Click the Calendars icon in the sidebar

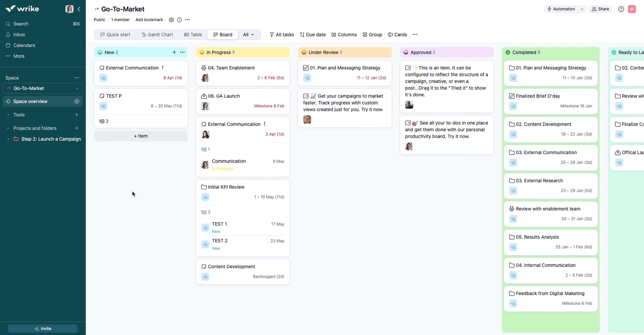pyautogui.click(x=7, y=45)
